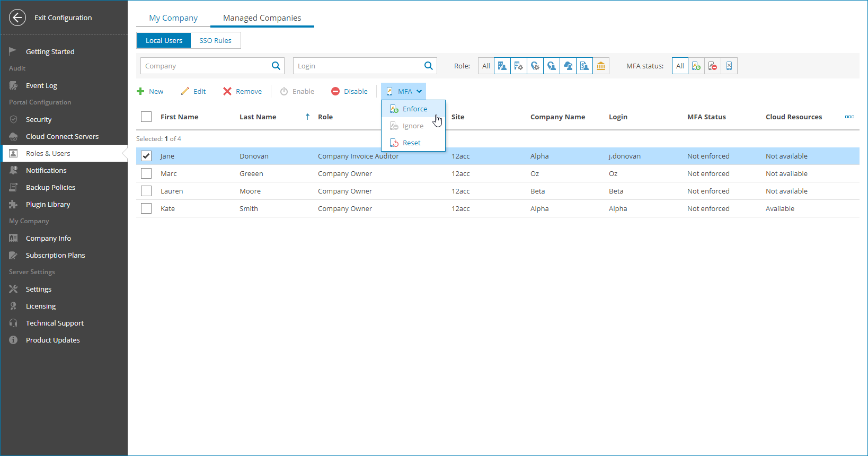Click the Plugin Library puzzle icon
Image resolution: width=868 pixels, height=456 pixels.
(13, 204)
